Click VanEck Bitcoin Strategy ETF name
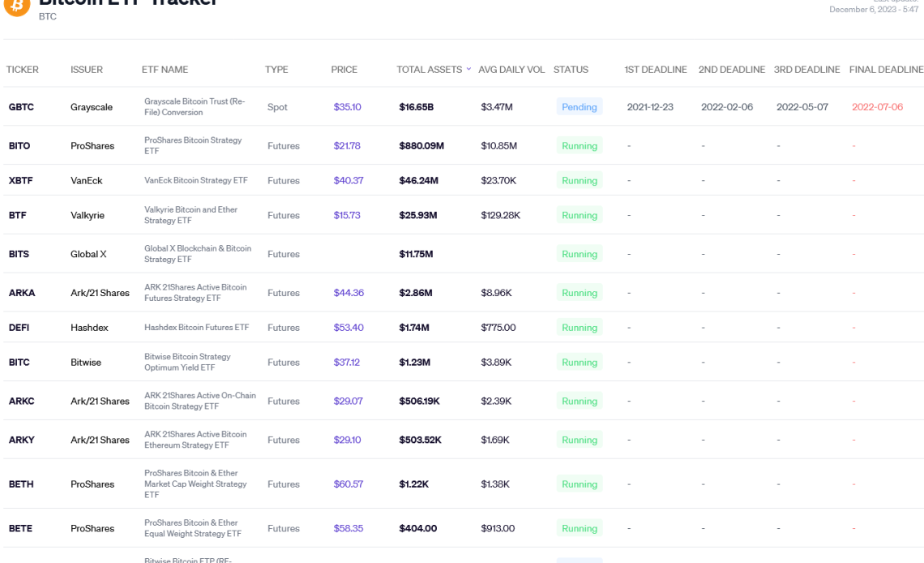The width and height of the screenshot is (924, 563). (x=195, y=180)
